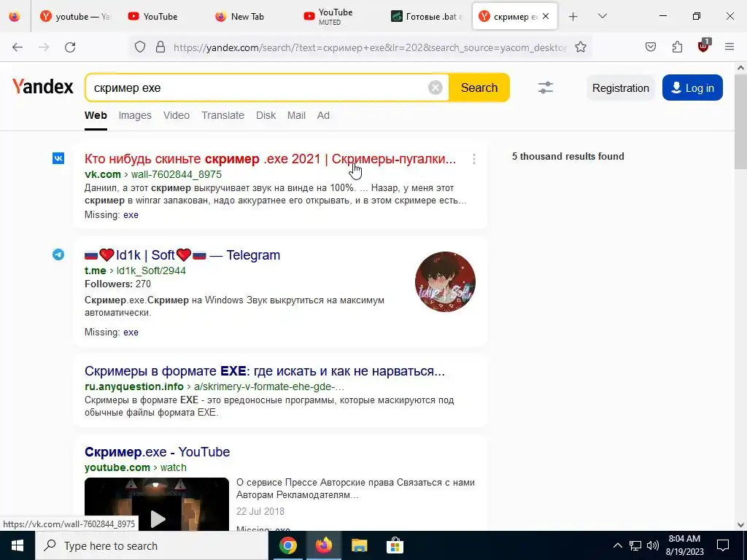Open the Pocket save icon
This screenshot has height=560, width=747.
[x=651, y=47]
